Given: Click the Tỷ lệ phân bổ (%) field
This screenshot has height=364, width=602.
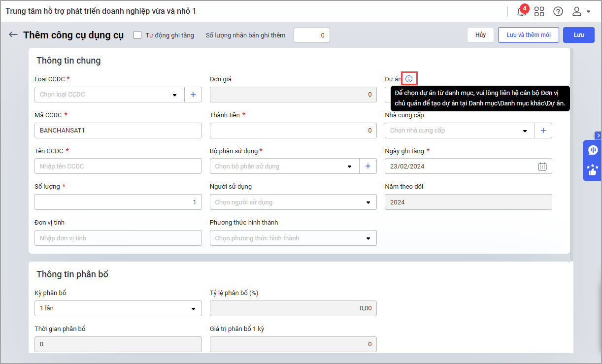Looking at the screenshot, I should (x=293, y=308).
